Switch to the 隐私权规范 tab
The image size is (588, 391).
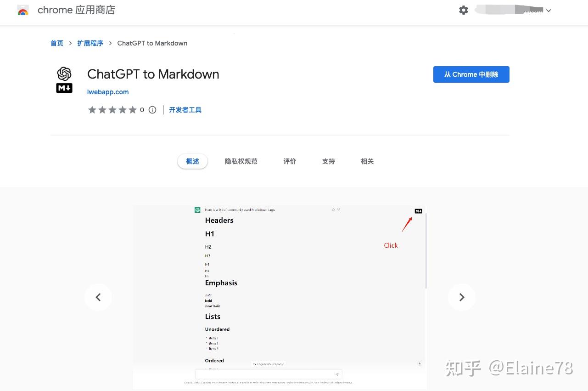click(x=241, y=161)
